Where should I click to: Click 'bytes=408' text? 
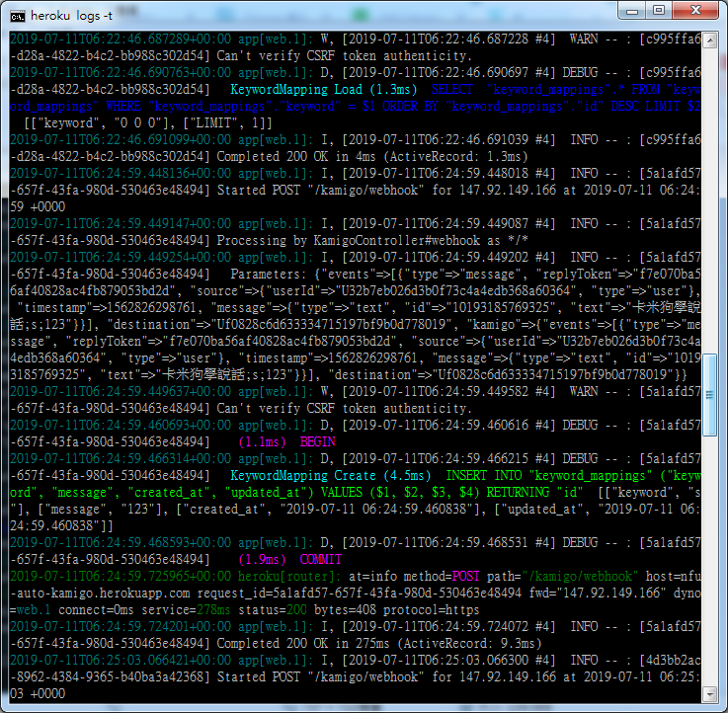(x=345, y=610)
